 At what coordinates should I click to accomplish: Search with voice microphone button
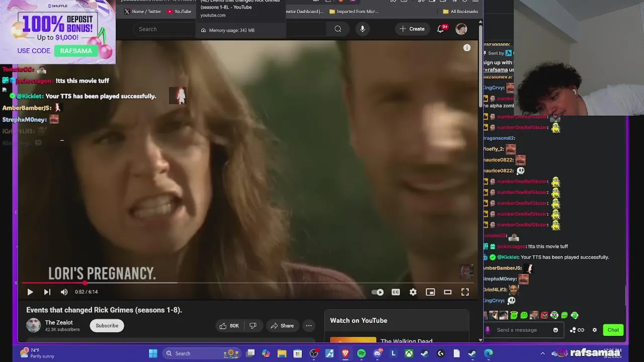[x=362, y=29]
